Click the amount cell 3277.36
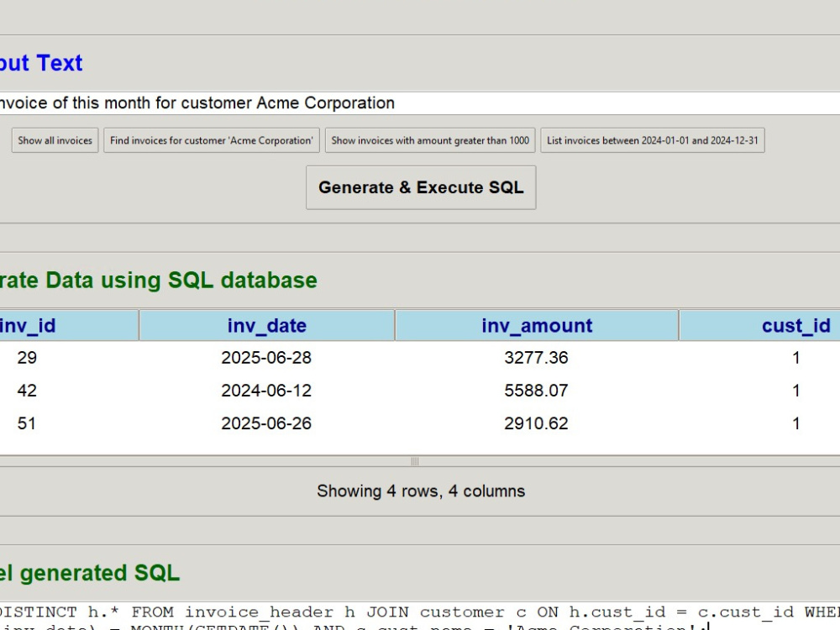The image size is (840, 630). pyautogui.click(x=536, y=357)
